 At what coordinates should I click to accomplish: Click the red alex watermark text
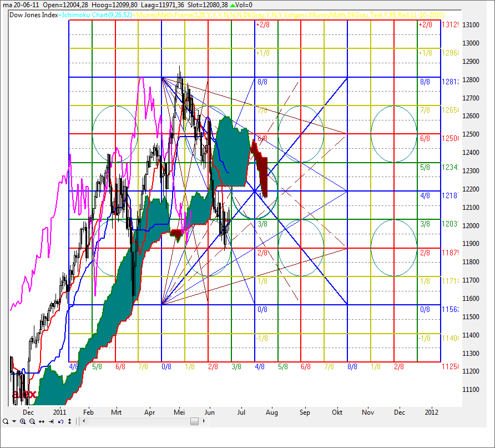coord(25,395)
